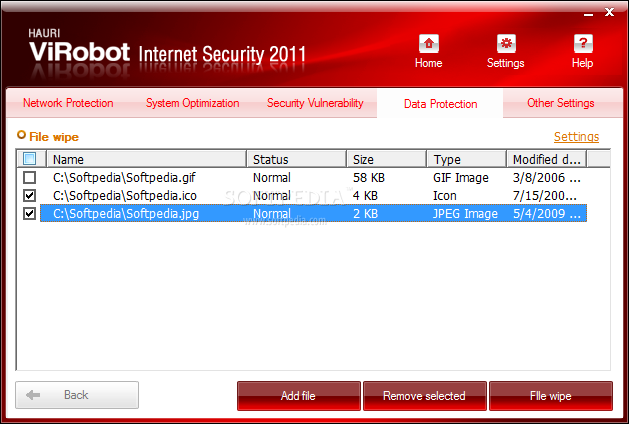Image resolution: width=629 pixels, height=424 pixels.
Task: Check the Softpedia.gif file checkbox
Action: (30, 177)
